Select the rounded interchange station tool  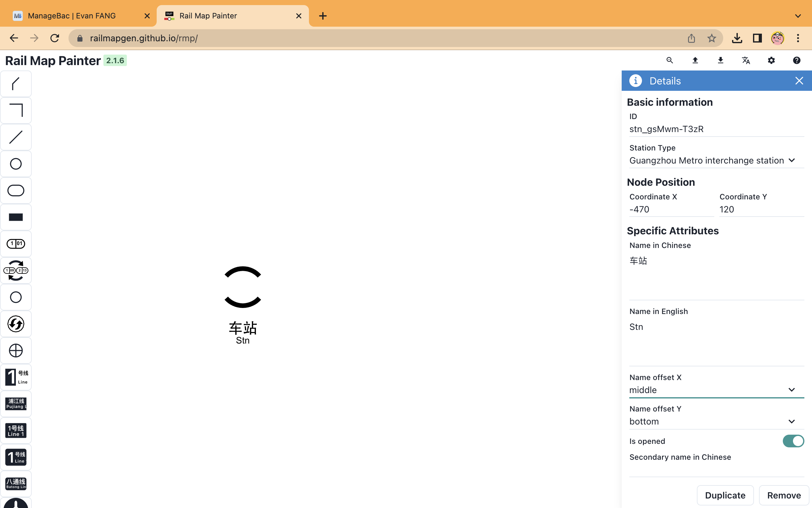pos(16,190)
